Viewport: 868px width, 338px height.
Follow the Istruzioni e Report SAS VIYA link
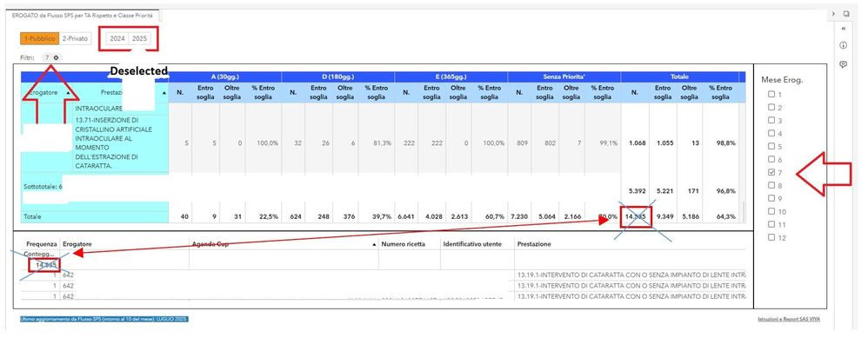[789, 319]
